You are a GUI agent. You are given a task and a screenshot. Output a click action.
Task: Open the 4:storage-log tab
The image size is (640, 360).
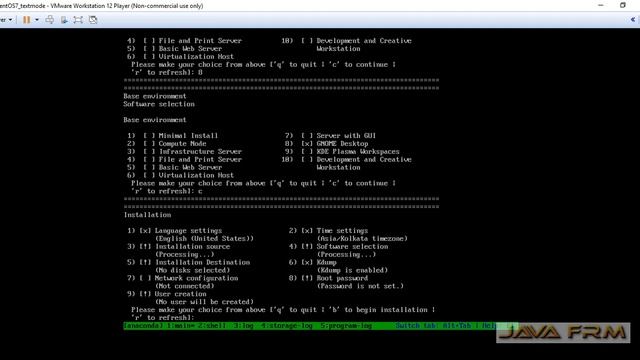click(287, 326)
